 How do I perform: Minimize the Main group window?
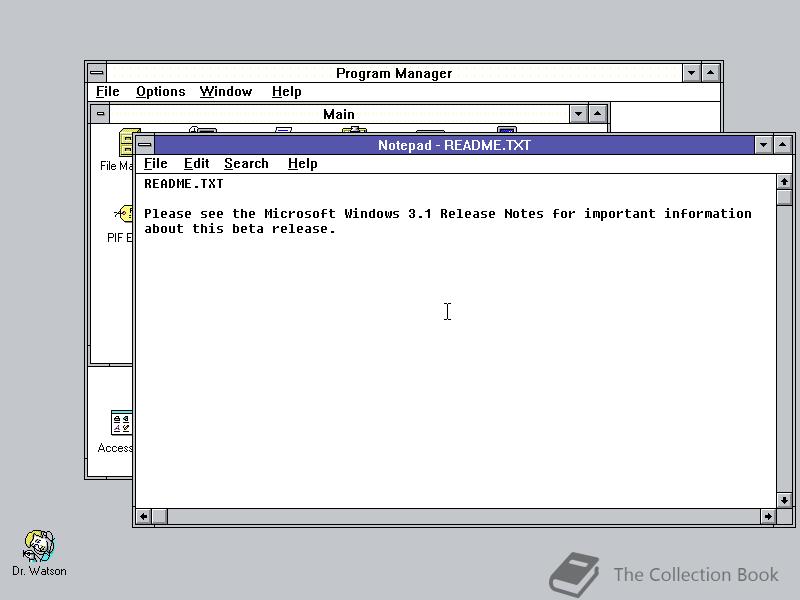point(578,114)
